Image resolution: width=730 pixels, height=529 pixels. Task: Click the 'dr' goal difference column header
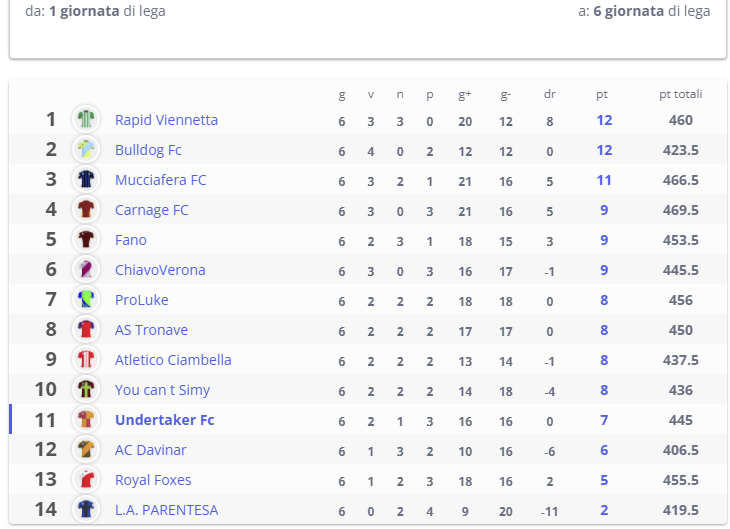(550, 94)
